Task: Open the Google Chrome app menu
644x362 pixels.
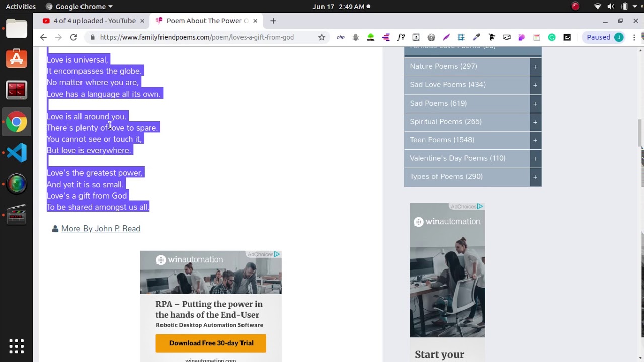Action: pyautogui.click(x=79, y=7)
